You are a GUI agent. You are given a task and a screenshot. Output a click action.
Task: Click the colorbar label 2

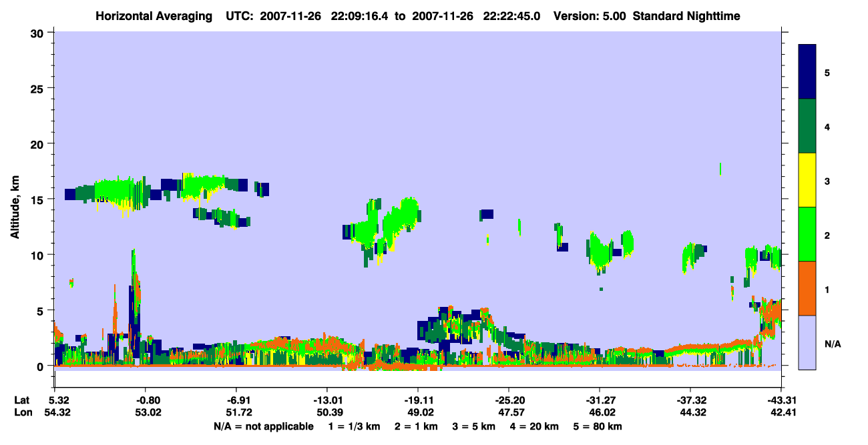(828, 236)
